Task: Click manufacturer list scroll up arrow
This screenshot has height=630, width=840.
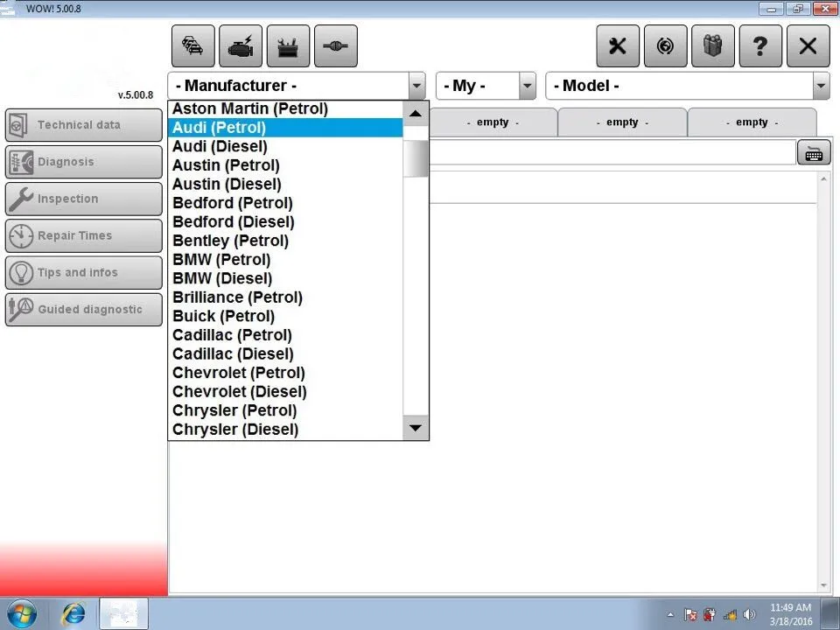Action: 415,113
